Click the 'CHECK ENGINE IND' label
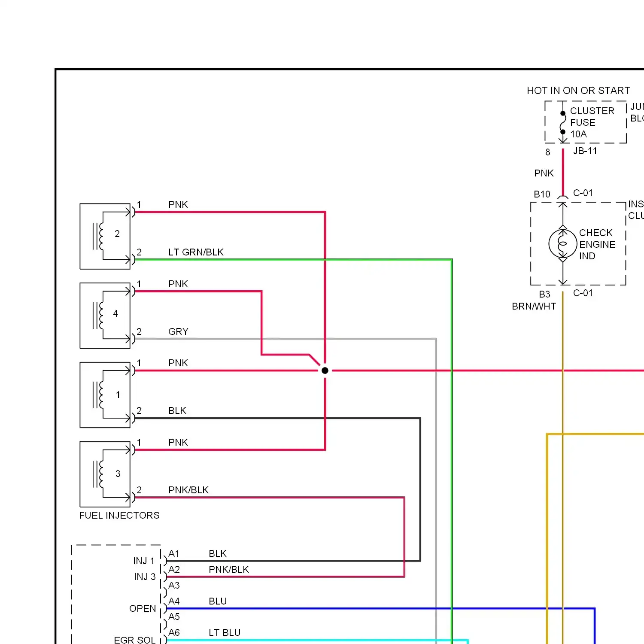The image size is (644, 644). 597,244
